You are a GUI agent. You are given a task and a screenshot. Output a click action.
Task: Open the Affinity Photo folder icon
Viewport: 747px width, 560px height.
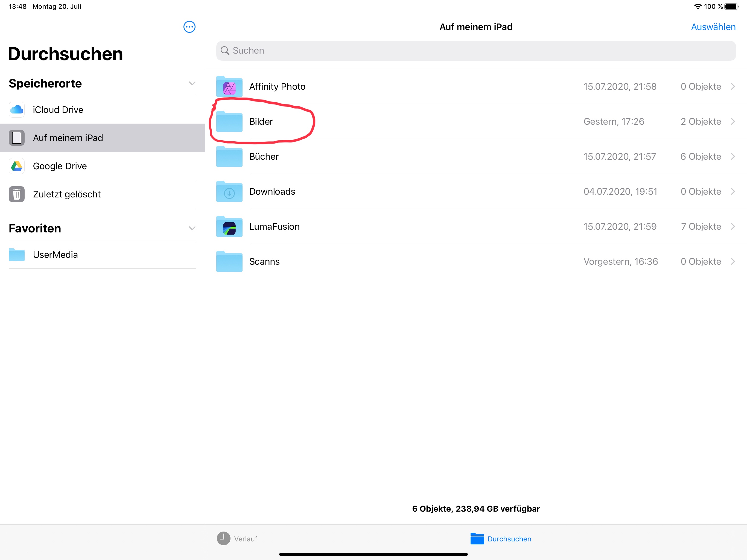[229, 87]
